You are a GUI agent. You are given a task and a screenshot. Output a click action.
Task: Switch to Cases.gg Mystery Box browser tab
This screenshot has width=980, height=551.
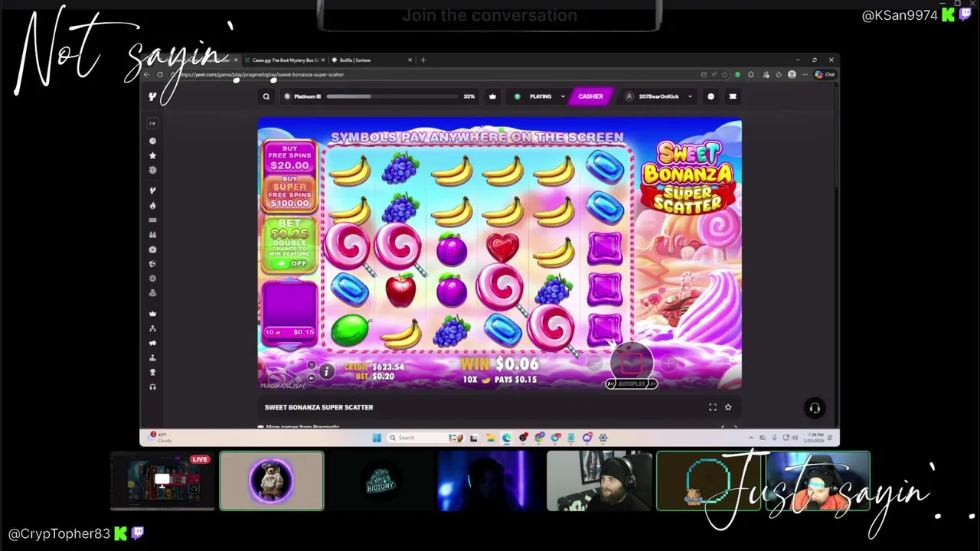284,60
